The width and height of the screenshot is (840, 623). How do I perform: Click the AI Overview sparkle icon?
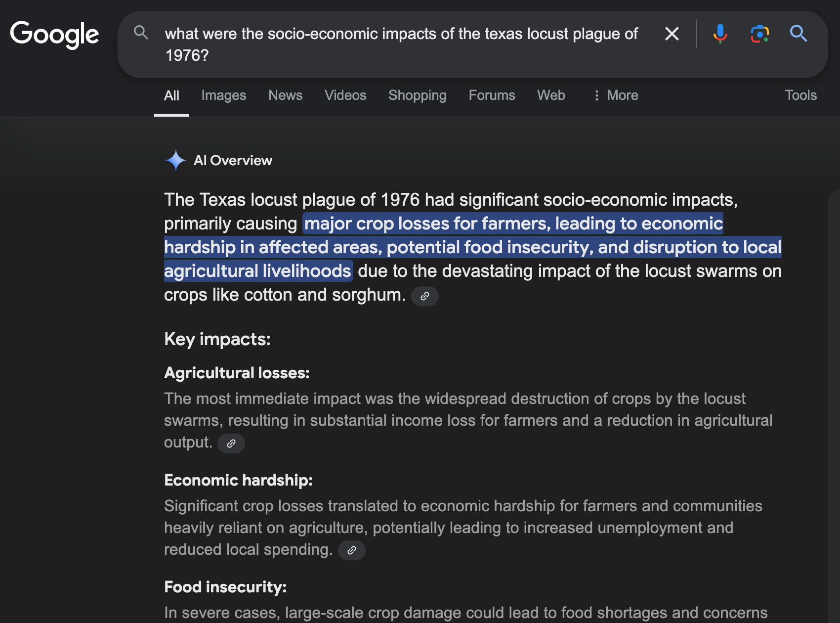(x=175, y=160)
